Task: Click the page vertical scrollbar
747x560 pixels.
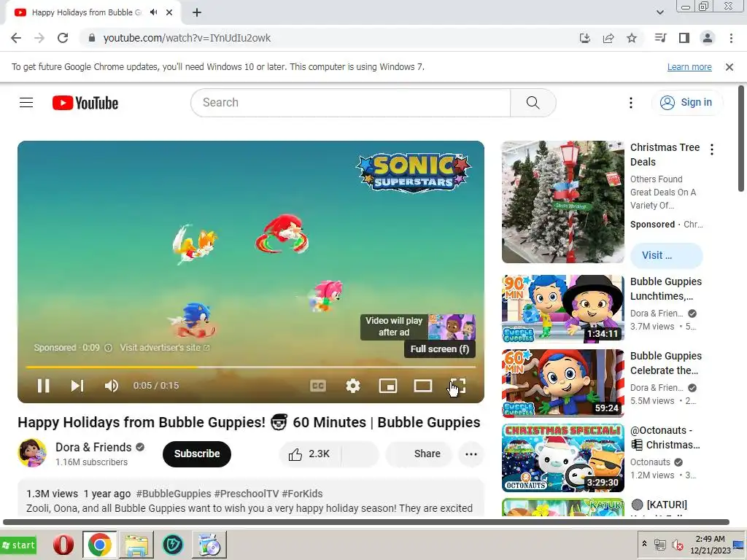Action: (741, 139)
